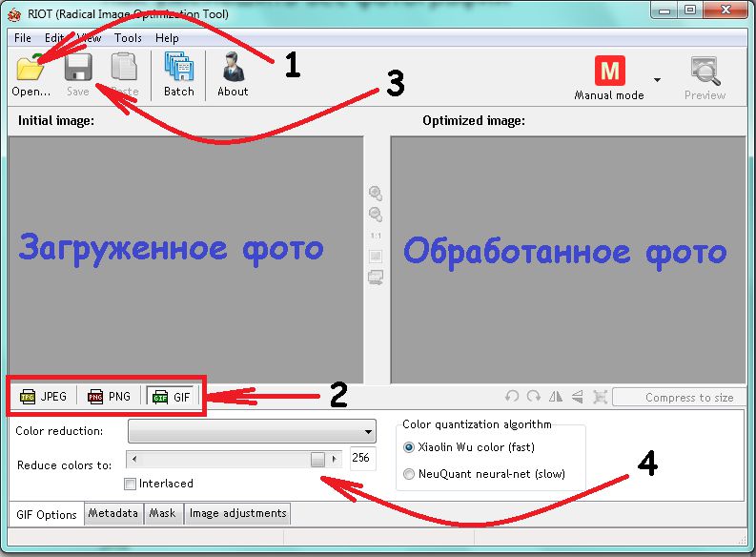
Task: Click the Compress to size button
Action: tap(679, 398)
